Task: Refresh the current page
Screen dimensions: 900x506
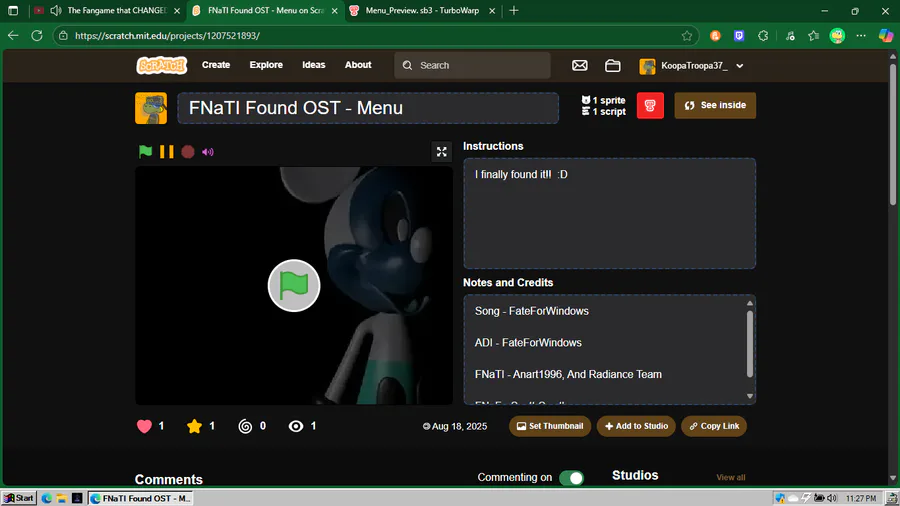Action: [x=37, y=36]
